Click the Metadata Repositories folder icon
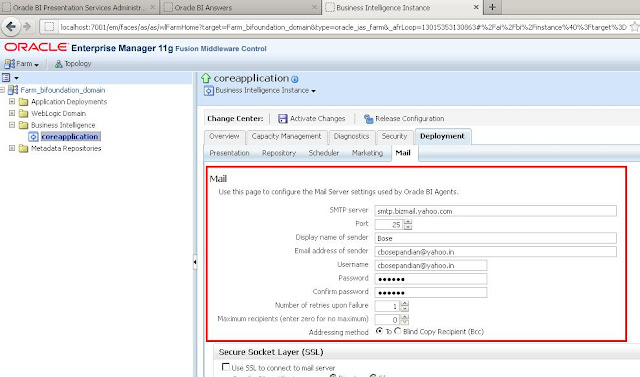The image size is (640, 377). (24, 149)
